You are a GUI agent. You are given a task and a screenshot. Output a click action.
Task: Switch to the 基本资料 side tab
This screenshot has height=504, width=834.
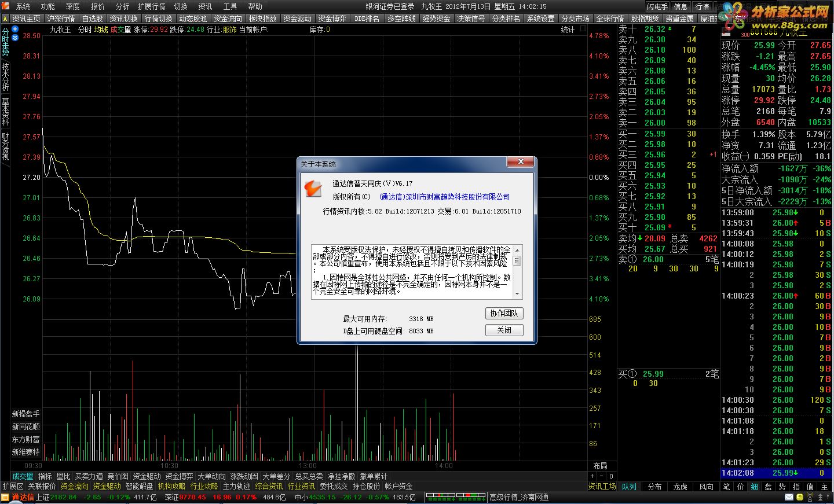pyautogui.click(x=5, y=112)
